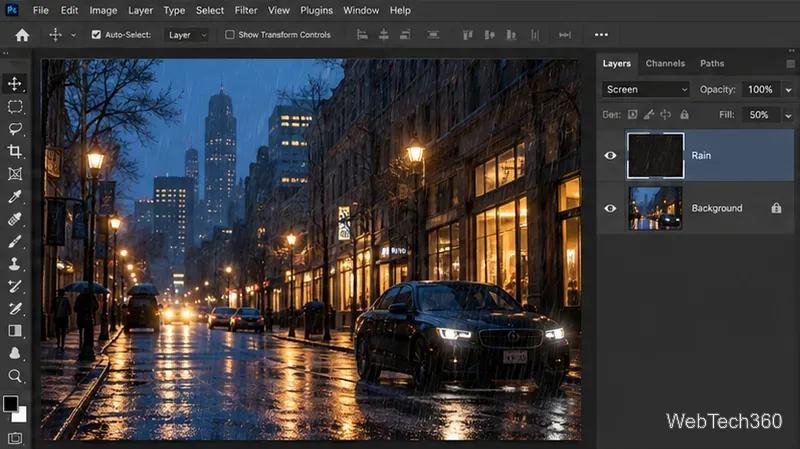Open Auto-Select Layer dropdown
This screenshot has width=800, height=449.
click(186, 35)
